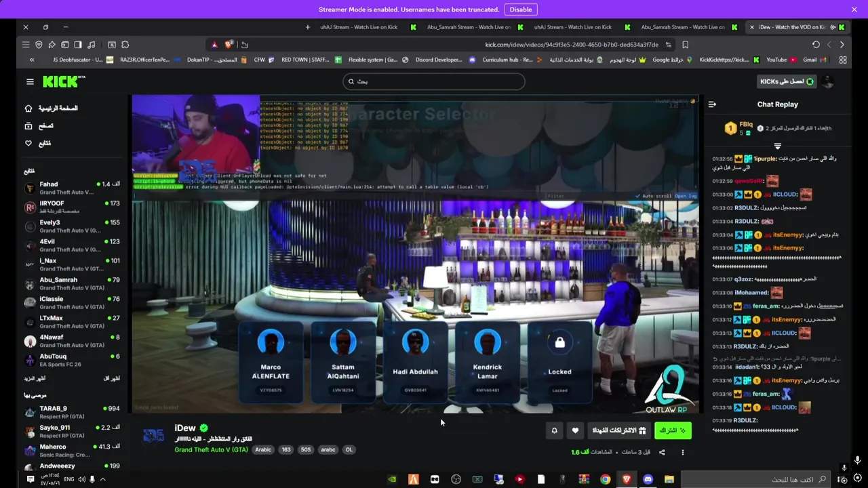Dismiss the Streamer Mode banner
Screen dimensions: 868x488
(854, 9)
